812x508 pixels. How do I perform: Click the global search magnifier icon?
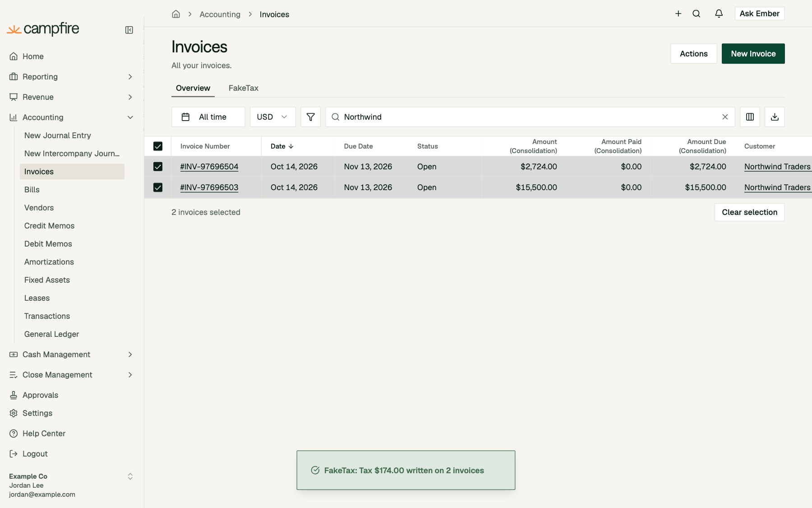click(697, 14)
